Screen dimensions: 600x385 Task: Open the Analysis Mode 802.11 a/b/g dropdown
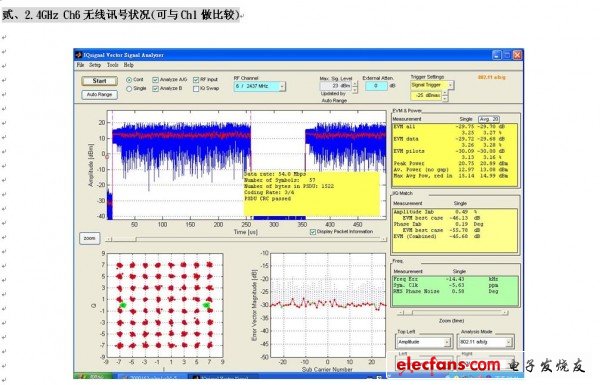click(x=485, y=342)
